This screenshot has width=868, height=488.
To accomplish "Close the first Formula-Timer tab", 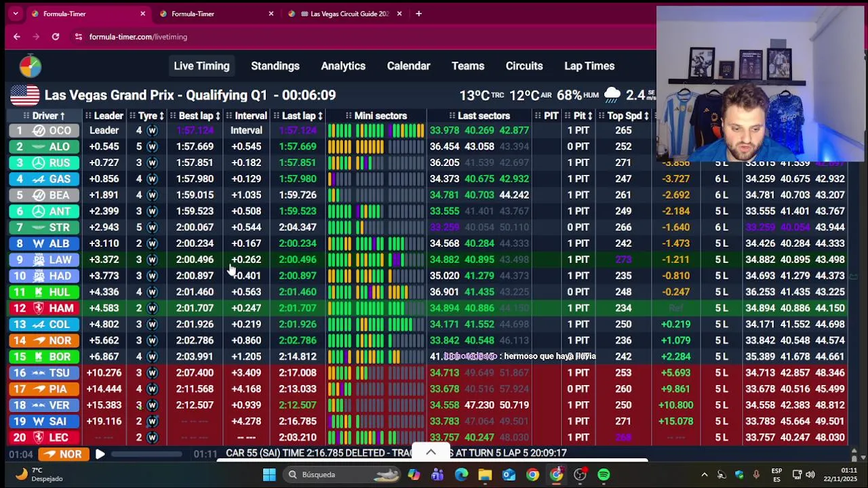I will [x=142, y=14].
